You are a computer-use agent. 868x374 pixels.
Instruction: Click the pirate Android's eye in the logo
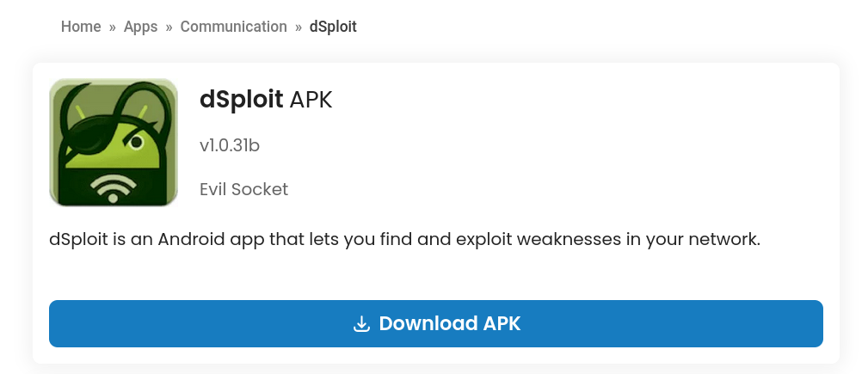click(x=136, y=142)
